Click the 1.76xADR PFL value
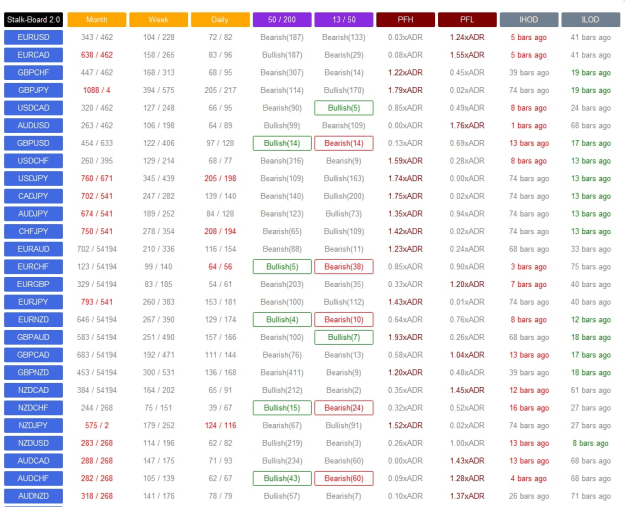 (x=467, y=126)
